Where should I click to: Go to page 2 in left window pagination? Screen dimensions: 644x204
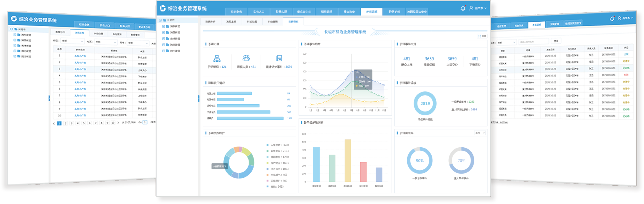(x=66, y=123)
